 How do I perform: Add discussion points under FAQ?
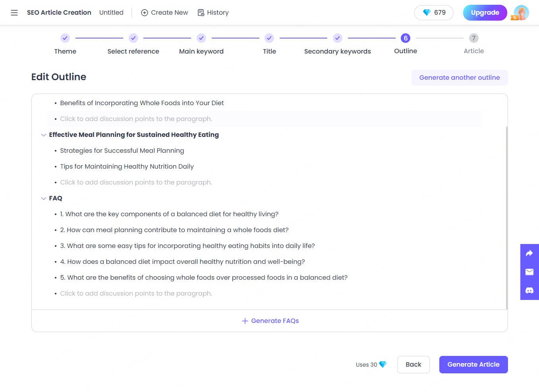click(x=136, y=294)
